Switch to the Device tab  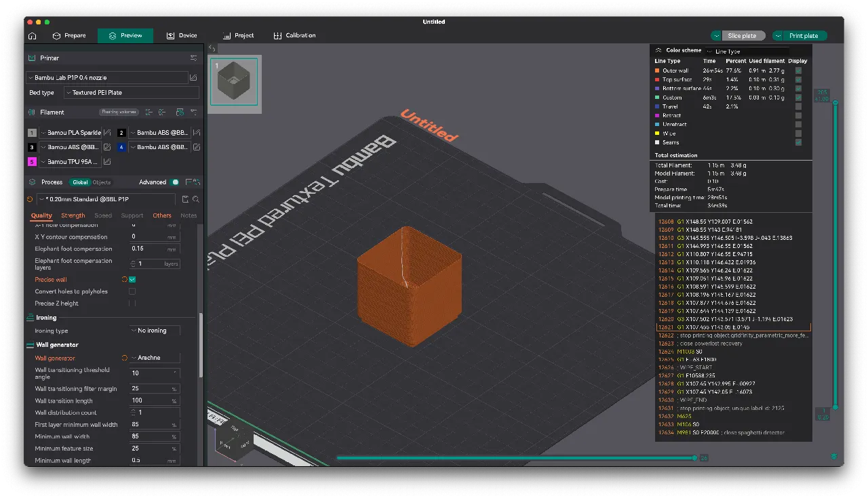[x=181, y=35]
